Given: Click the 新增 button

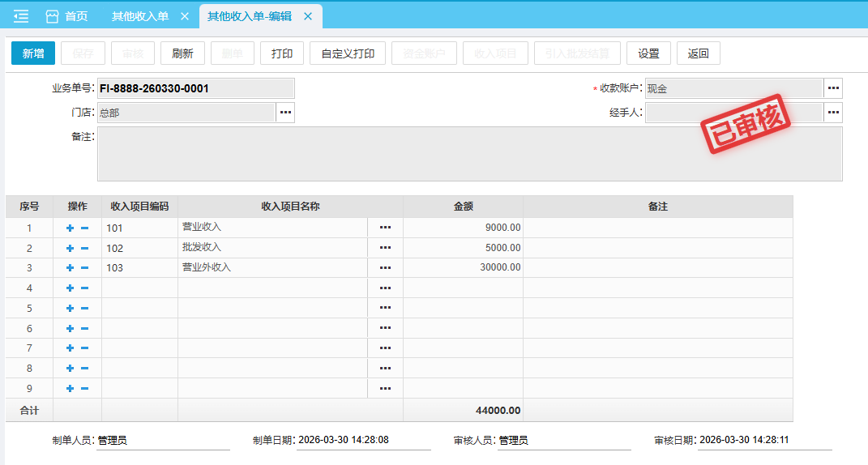Looking at the screenshot, I should pyautogui.click(x=33, y=53).
